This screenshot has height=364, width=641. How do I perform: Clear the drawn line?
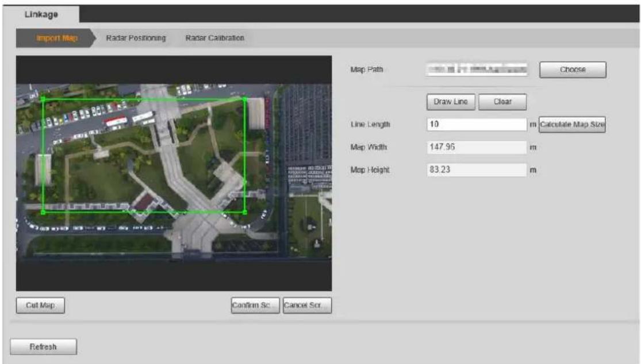502,102
